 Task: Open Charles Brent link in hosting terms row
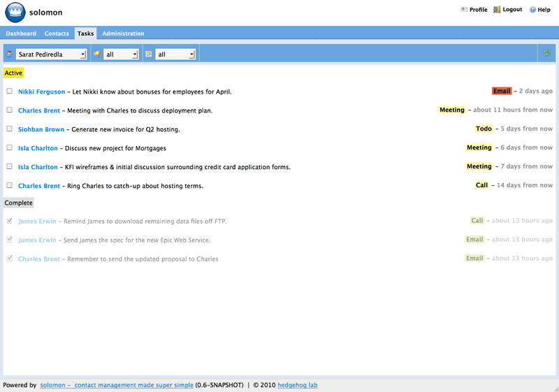[x=39, y=186]
